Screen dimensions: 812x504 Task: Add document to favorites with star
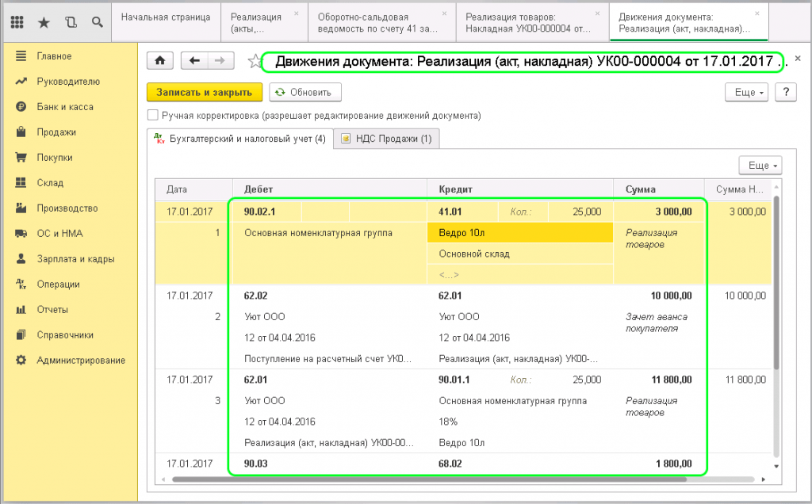(x=254, y=62)
